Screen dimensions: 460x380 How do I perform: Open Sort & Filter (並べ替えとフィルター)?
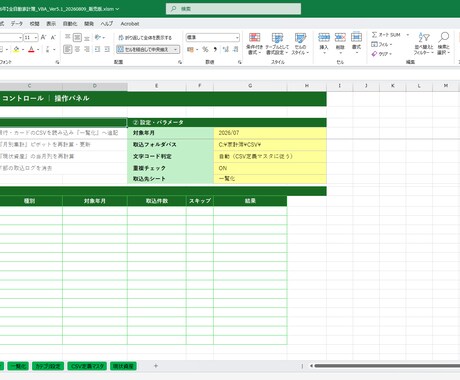point(424,44)
